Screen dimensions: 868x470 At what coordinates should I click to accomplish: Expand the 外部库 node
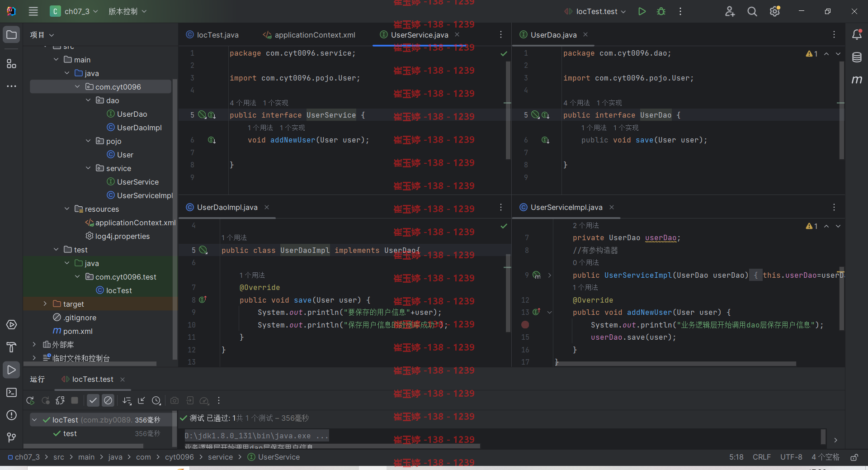tap(34, 345)
